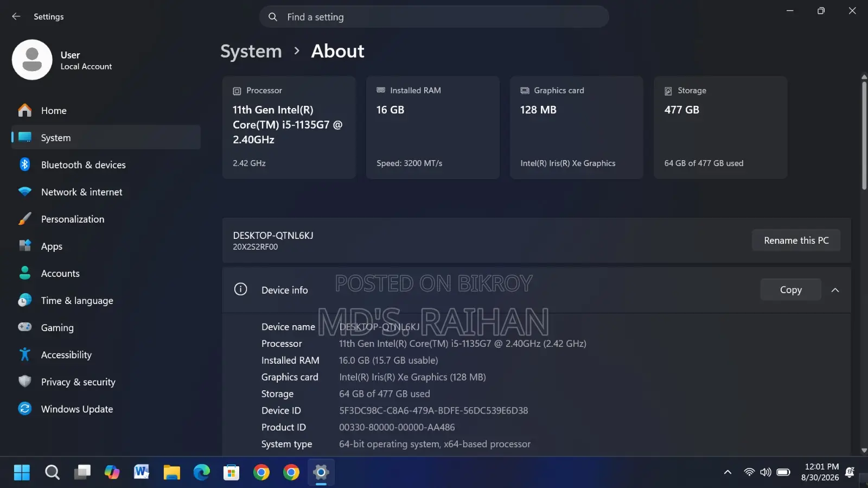Open Accessibility settings
The width and height of the screenshot is (868, 488).
coord(106,354)
